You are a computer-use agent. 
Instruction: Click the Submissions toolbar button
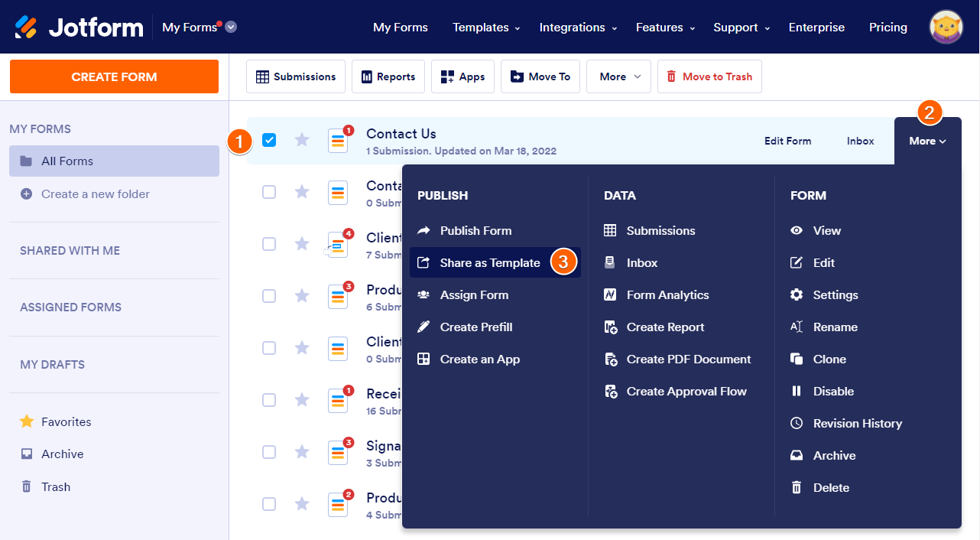[x=296, y=76]
